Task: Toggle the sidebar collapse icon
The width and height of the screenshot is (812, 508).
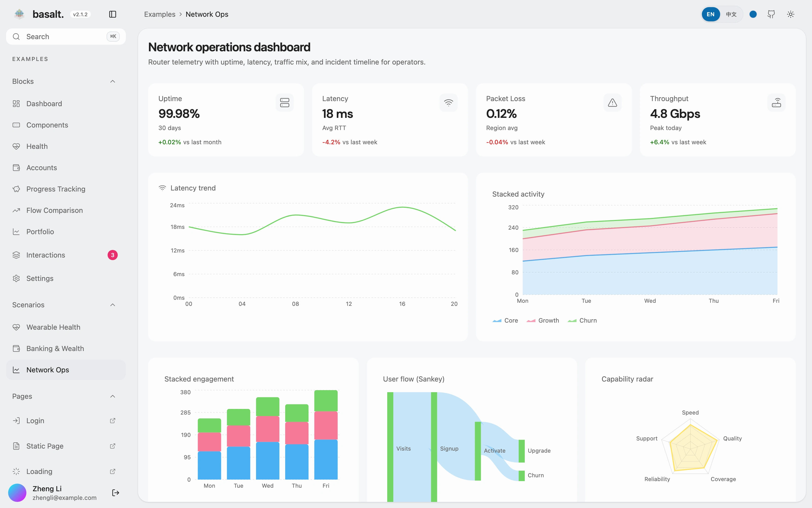Action: [x=113, y=14]
